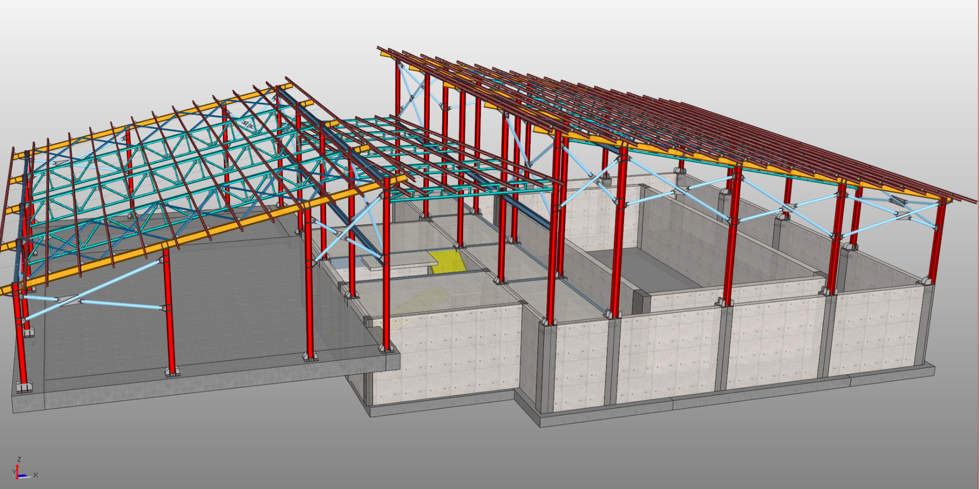The image size is (980, 489).
Task: Click the concrete pilaster at the front wall step
Action: click(x=544, y=367)
